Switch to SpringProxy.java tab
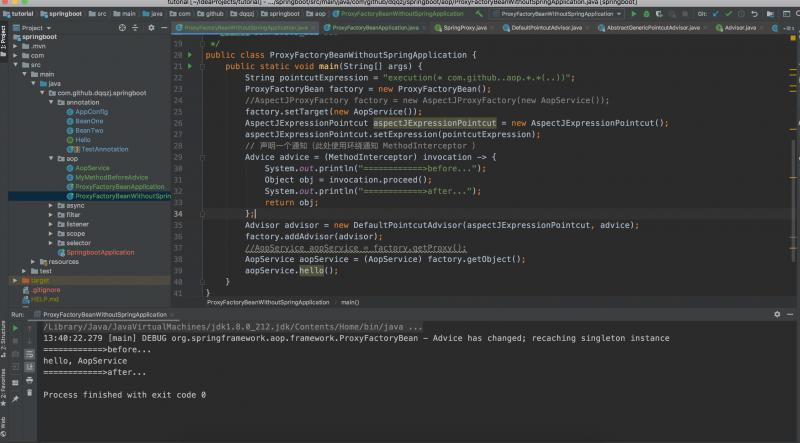This screenshot has height=443, width=800. pyautogui.click(x=464, y=28)
